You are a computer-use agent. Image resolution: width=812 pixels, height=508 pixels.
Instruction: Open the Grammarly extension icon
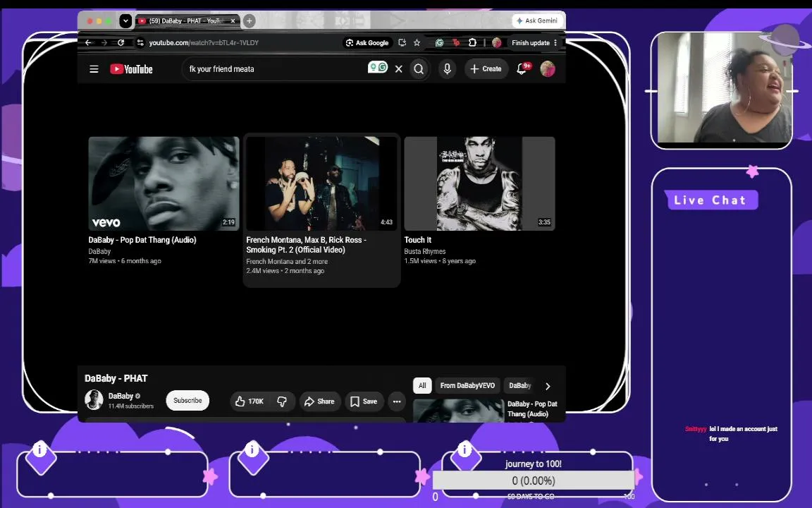pyautogui.click(x=440, y=42)
